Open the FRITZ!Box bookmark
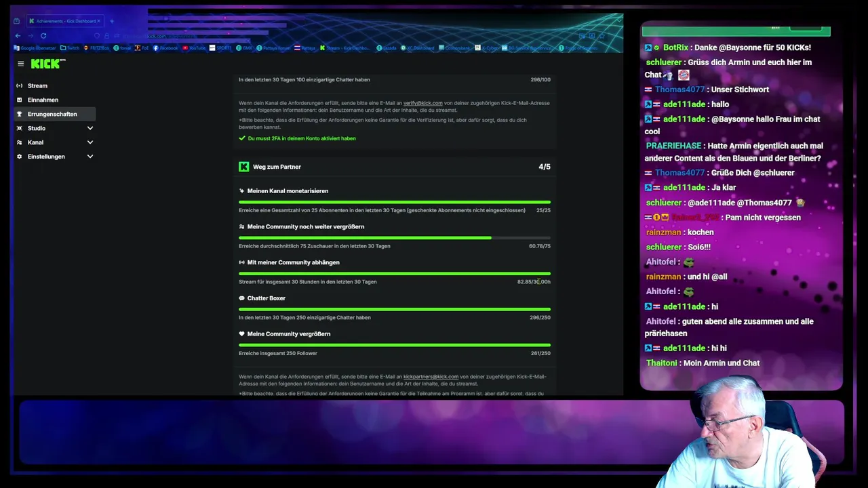 tap(98, 48)
